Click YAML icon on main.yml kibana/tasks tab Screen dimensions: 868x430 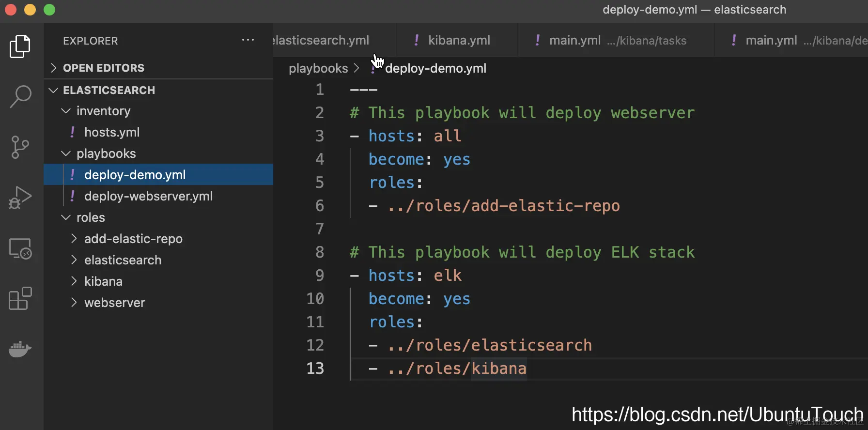538,40
